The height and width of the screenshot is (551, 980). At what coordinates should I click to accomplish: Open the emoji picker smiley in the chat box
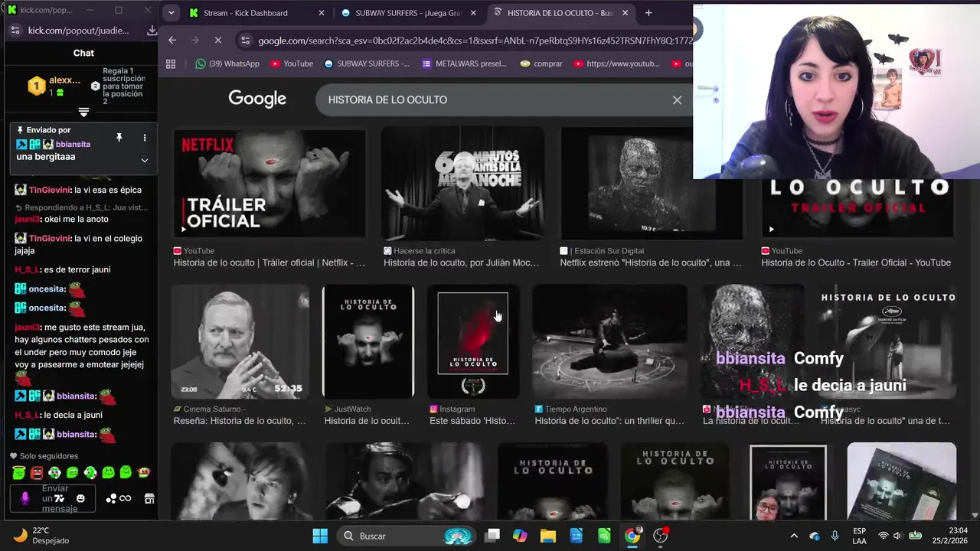click(x=80, y=498)
